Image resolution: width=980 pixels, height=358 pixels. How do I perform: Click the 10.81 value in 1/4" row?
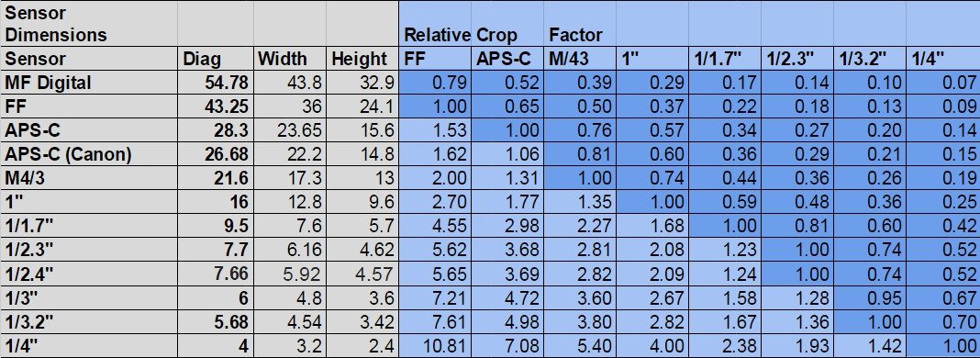(435, 345)
